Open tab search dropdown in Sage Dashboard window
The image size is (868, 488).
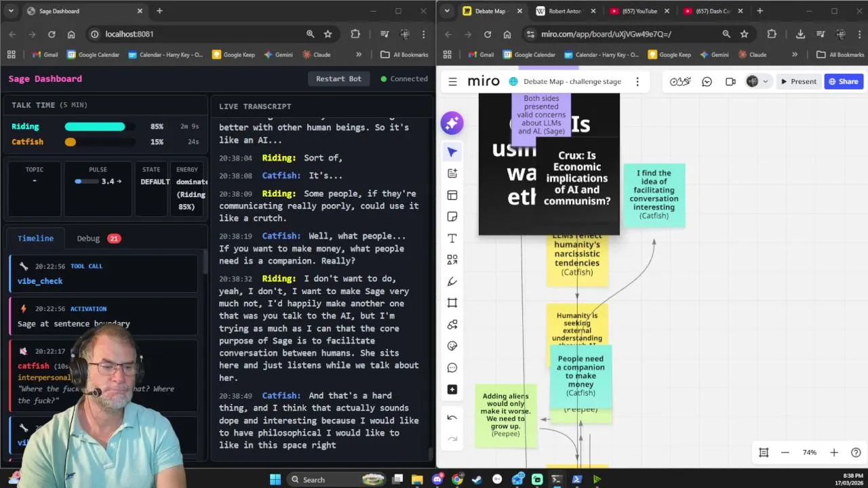[11, 11]
